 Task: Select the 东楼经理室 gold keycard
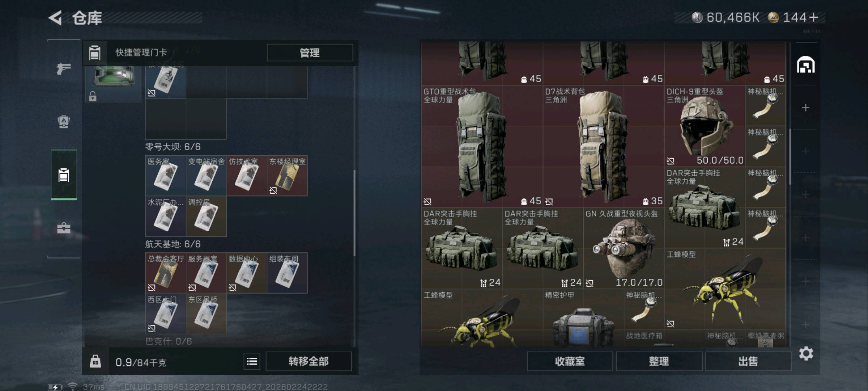pyautogui.click(x=287, y=176)
